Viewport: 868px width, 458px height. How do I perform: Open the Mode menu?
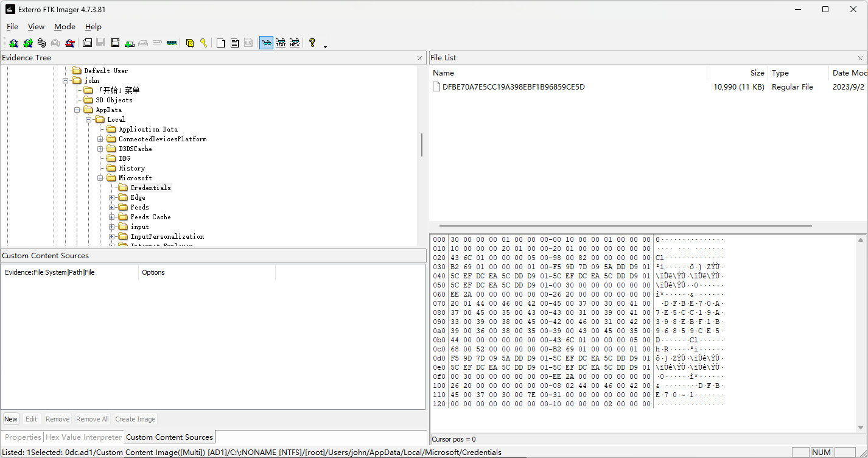[x=65, y=27]
